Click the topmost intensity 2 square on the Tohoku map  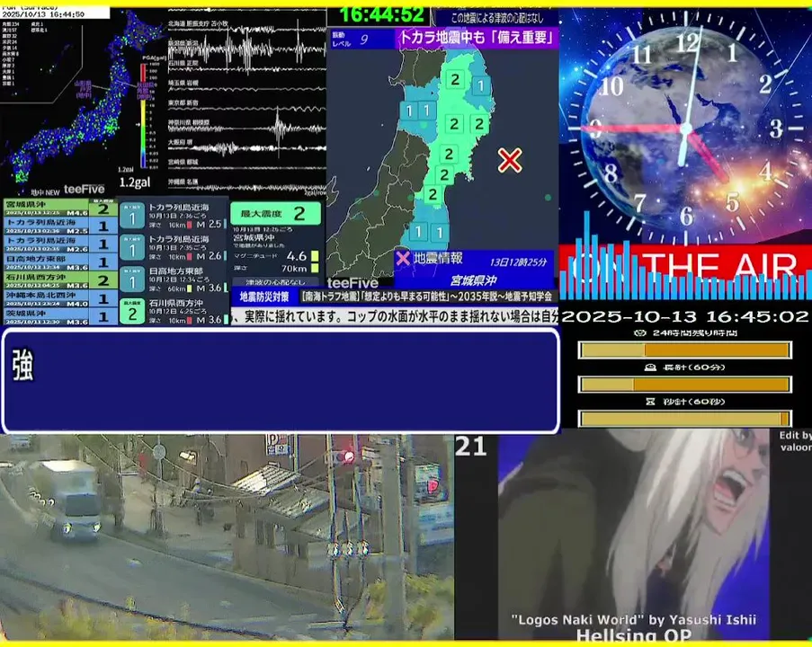(455, 80)
